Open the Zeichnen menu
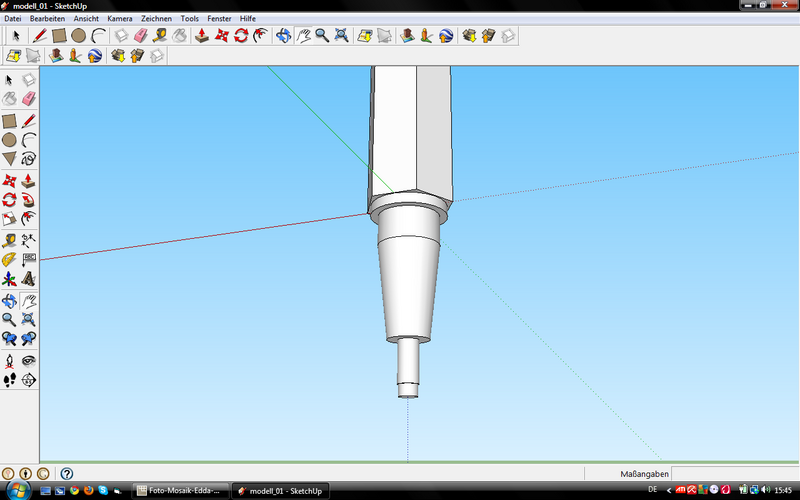Image resolution: width=800 pixels, height=500 pixels. [156, 18]
